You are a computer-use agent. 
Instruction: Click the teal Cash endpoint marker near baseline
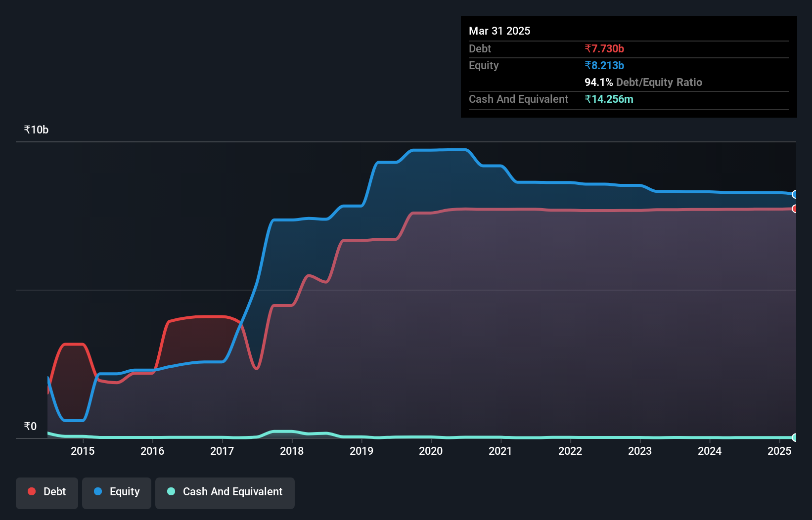795,437
